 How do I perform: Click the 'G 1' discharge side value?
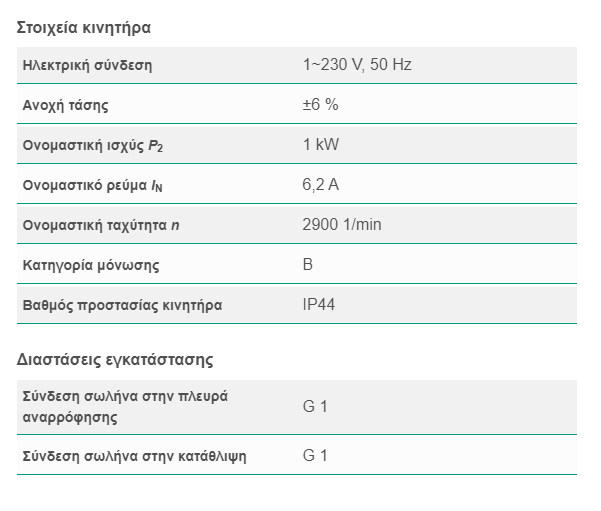(315, 456)
